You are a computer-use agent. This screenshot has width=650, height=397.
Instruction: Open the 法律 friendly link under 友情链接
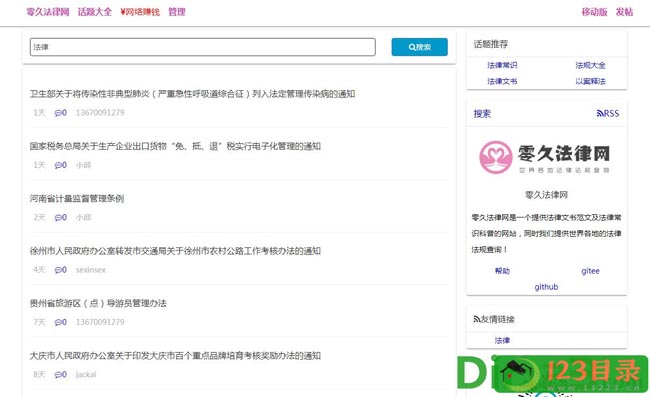(502, 340)
